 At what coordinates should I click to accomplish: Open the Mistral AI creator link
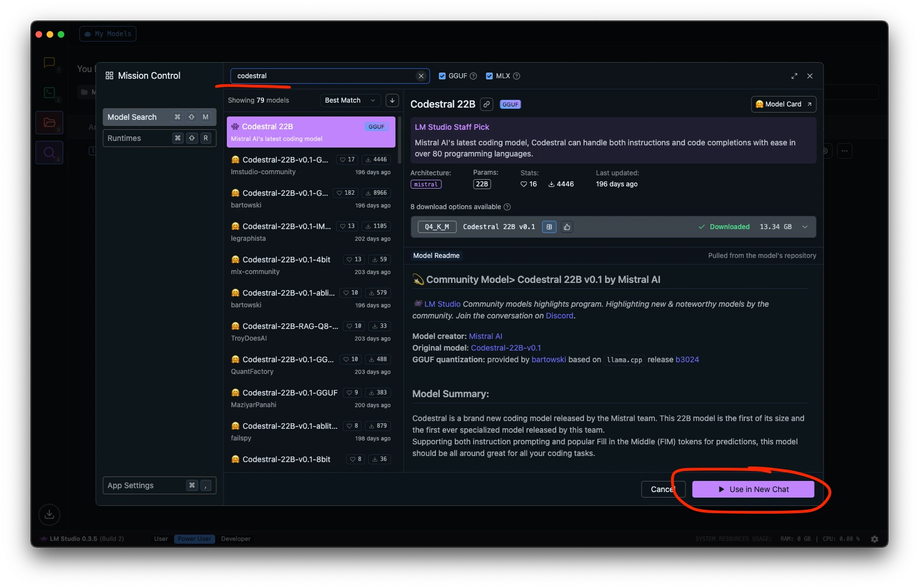point(485,336)
